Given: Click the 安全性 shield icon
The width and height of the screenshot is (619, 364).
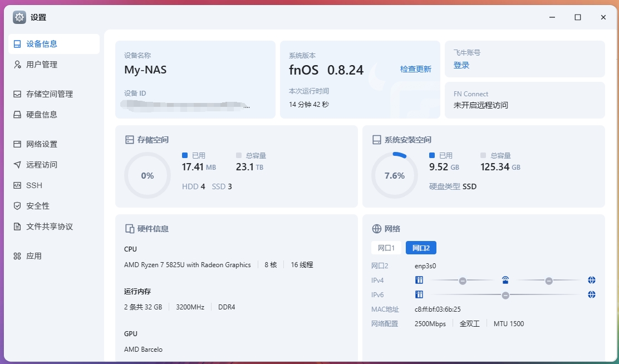Looking at the screenshot, I should point(17,206).
